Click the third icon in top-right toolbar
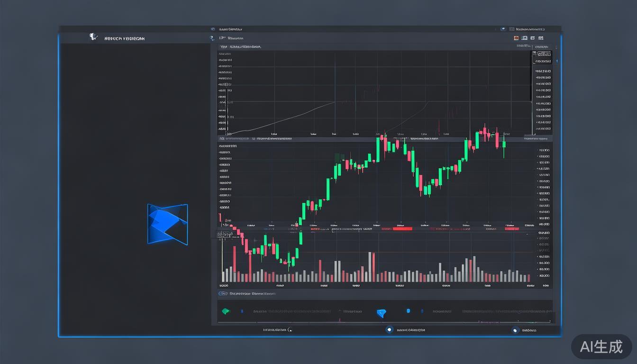 pyautogui.click(x=533, y=38)
